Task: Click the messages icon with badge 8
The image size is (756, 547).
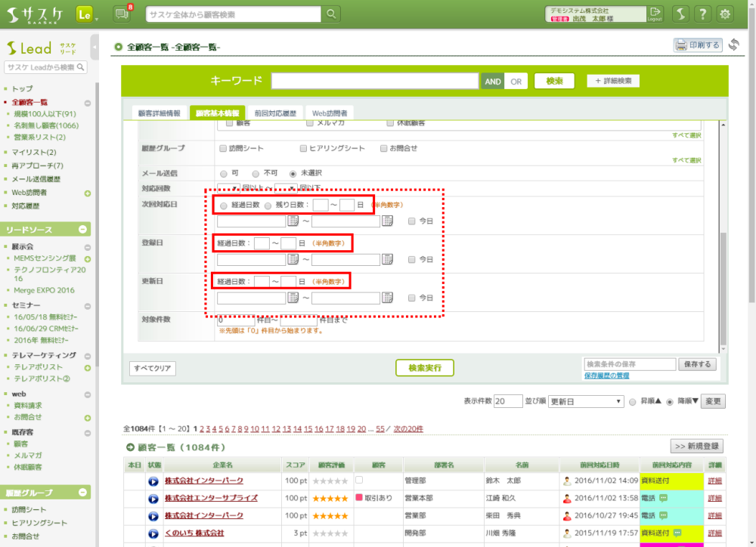Action: (122, 14)
